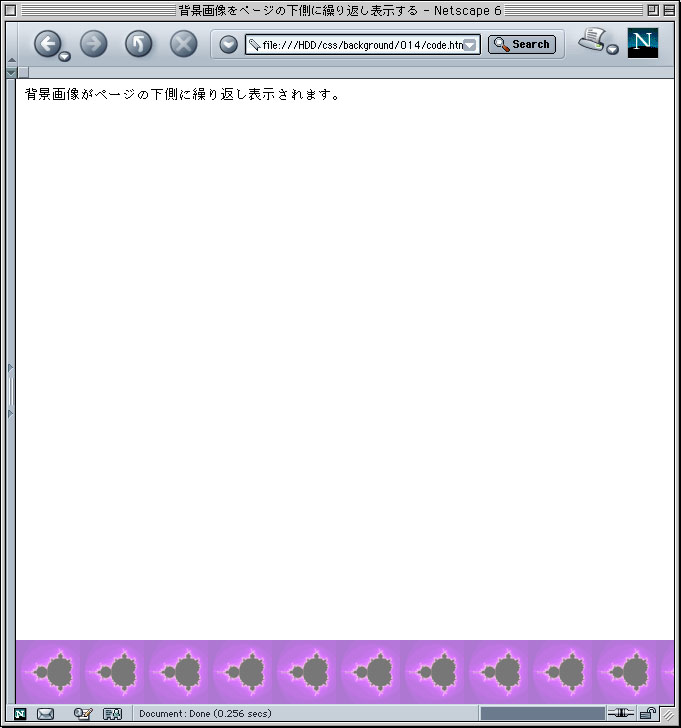
Task: Open the Back history dropdown arrow
Action: click(x=65, y=57)
